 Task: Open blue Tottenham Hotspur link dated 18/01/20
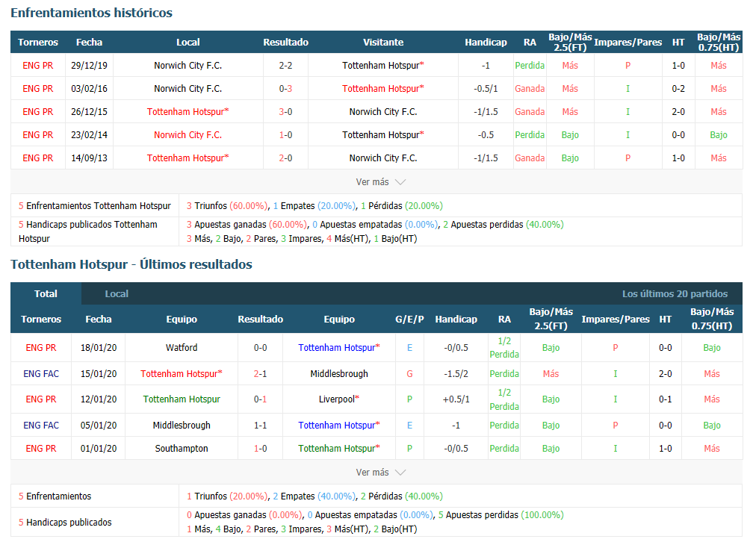339,347
